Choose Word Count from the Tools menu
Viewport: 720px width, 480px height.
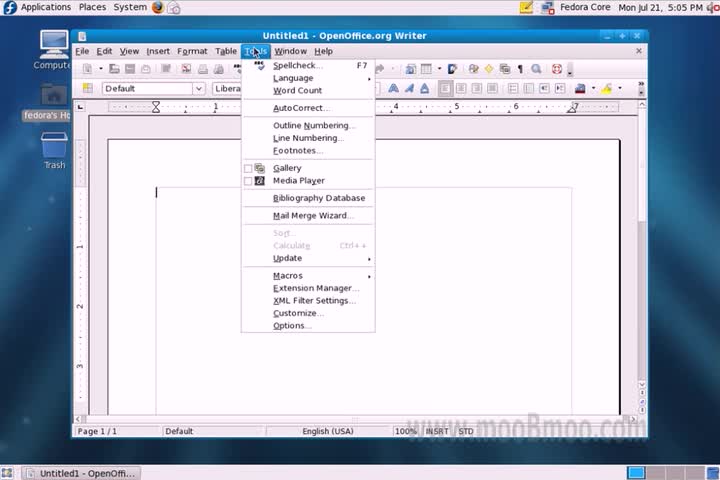point(308,90)
